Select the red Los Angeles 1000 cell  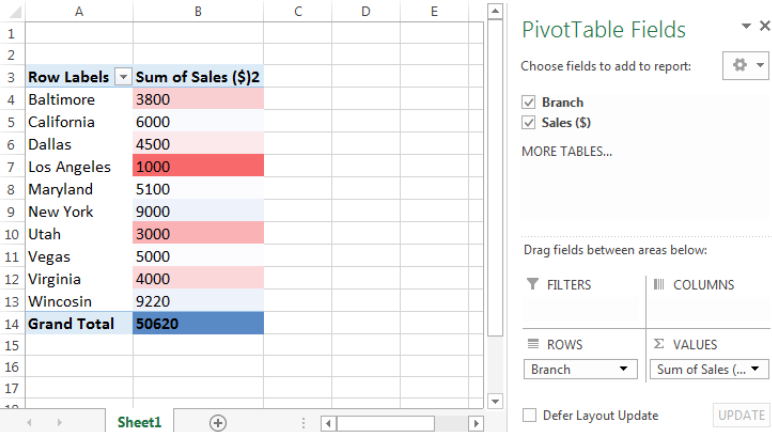pyautogui.click(x=198, y=166)
